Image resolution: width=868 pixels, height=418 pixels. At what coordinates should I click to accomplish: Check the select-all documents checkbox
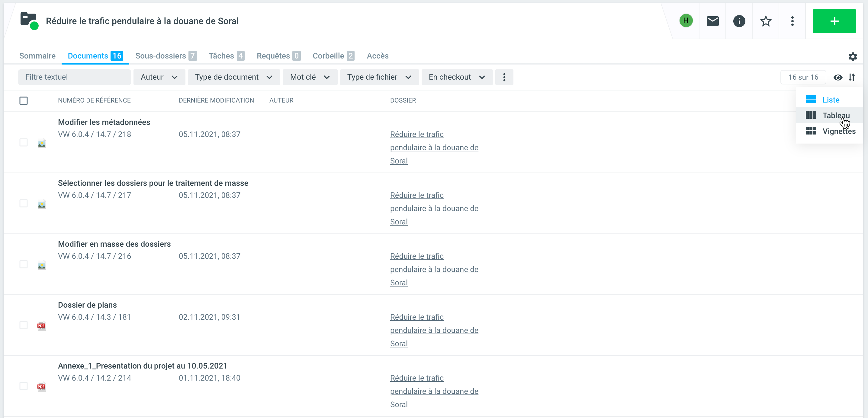click(x=24, y=101)
